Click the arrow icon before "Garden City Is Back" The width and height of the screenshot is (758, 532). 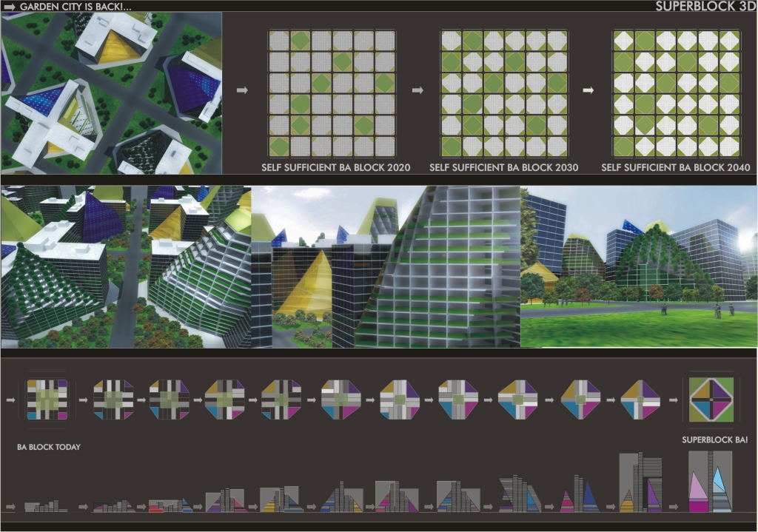(10, 7)
